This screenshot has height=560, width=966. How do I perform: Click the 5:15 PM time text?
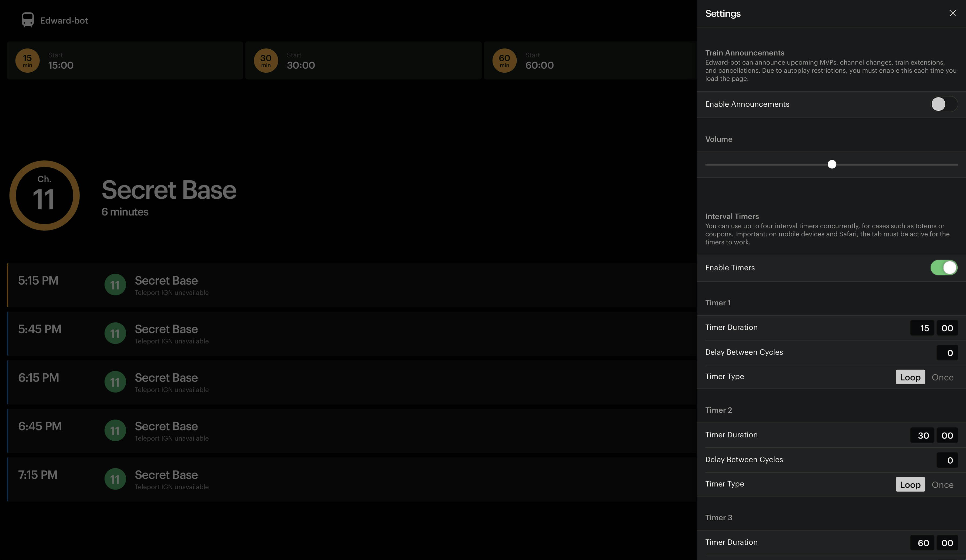point(38,280)
